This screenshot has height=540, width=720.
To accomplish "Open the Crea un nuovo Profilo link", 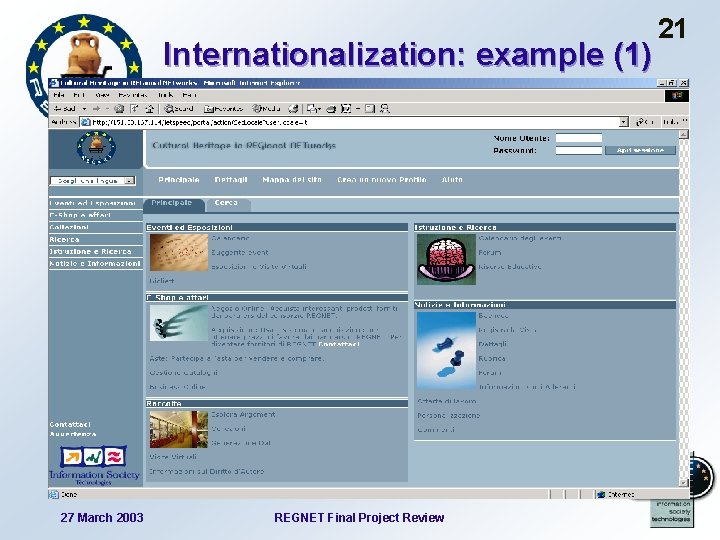I will (x=382, y=180).
